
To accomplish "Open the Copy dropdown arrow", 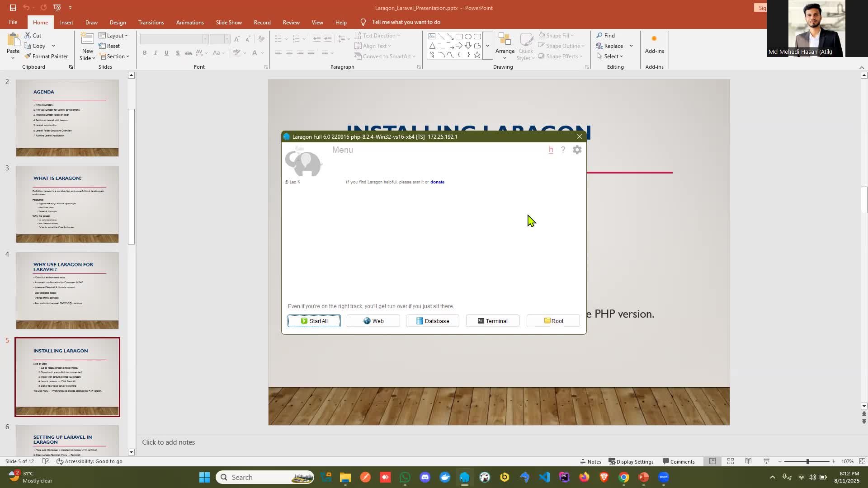I will (53, 46).
